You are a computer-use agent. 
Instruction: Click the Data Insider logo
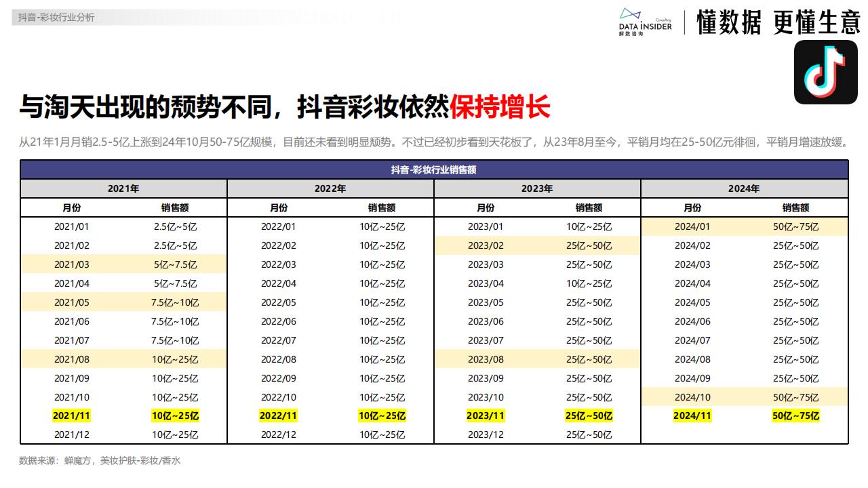point(645,22)
